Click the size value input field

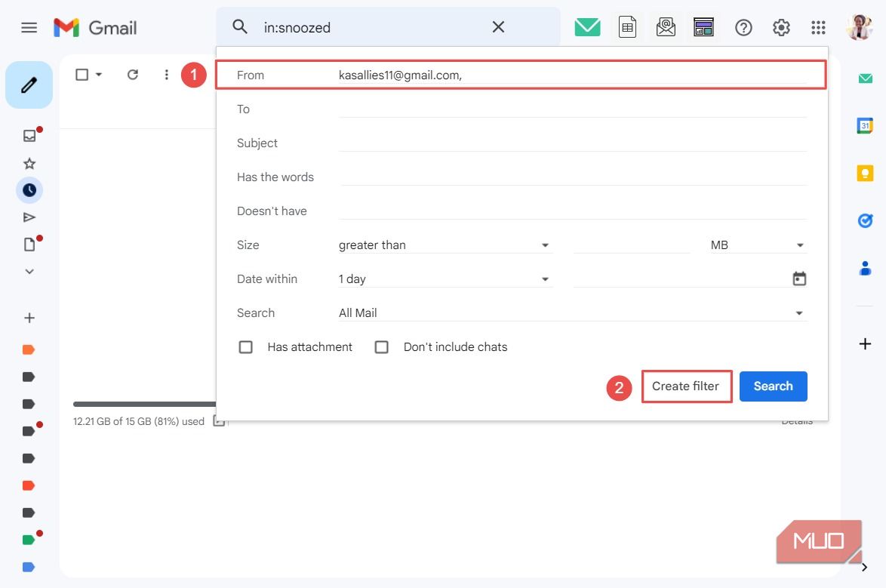(x=631, y=245)
